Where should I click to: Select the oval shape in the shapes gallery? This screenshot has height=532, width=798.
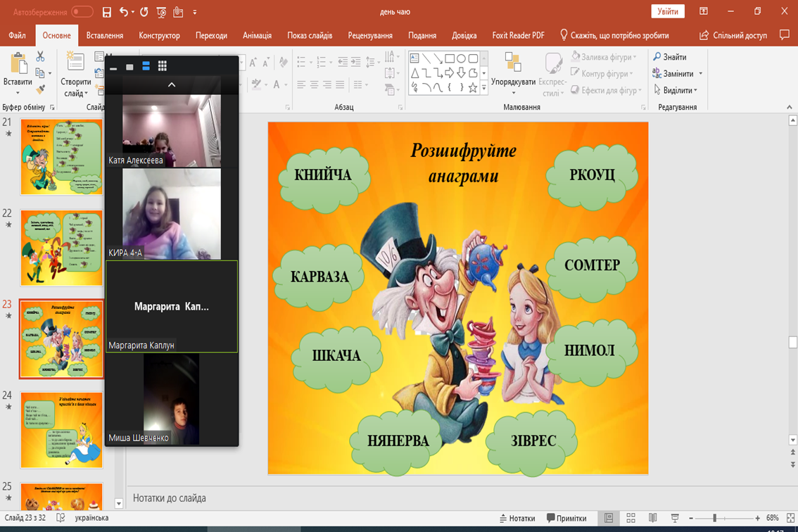[461, 58]
